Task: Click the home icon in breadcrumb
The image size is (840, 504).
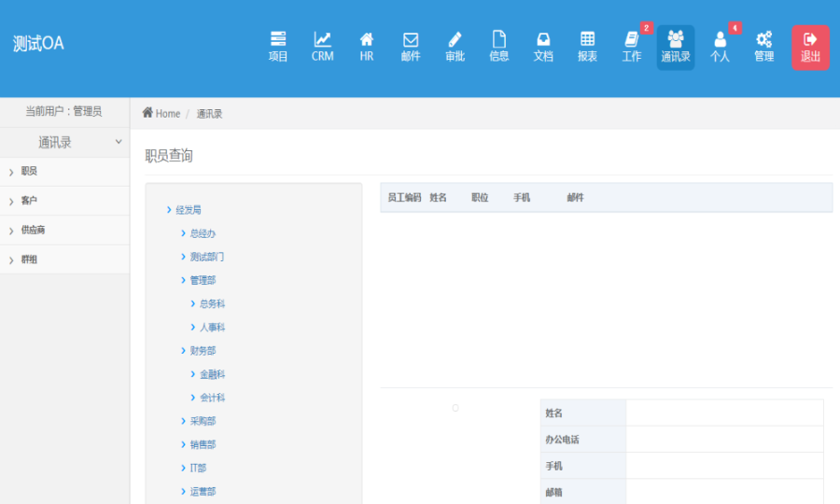Action: coord(147,113)
